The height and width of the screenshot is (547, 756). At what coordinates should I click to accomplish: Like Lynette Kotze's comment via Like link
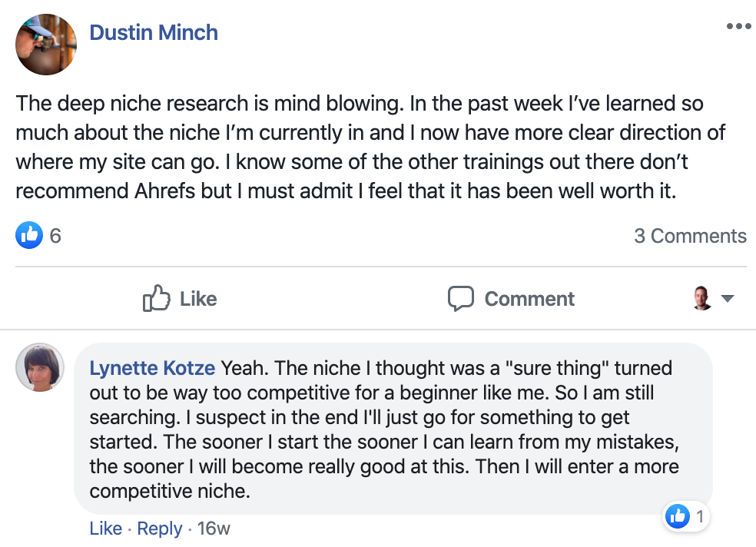[x=105, y=529]
